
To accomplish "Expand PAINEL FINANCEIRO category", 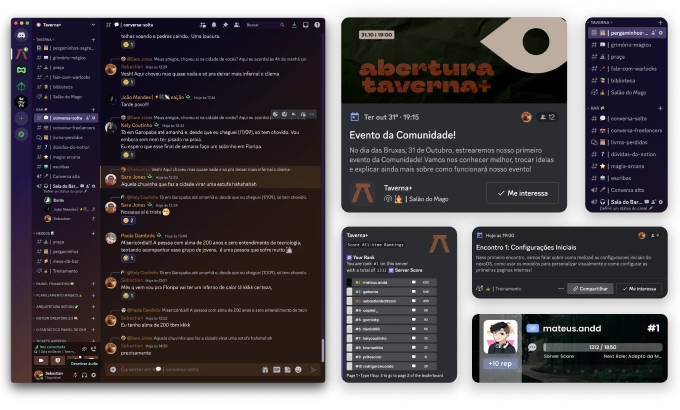I will pos(54,284).
